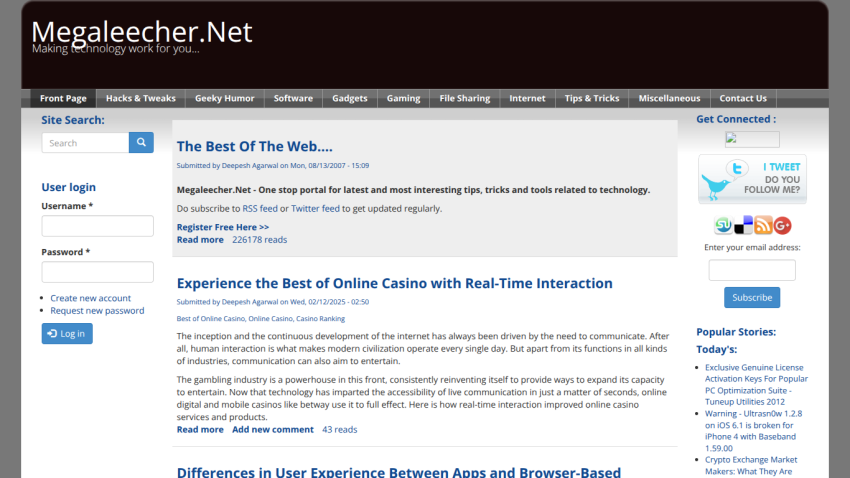Open the Online Casino Real-Time Interaction article
Screen dimensions: 850x478
(395, 283)
